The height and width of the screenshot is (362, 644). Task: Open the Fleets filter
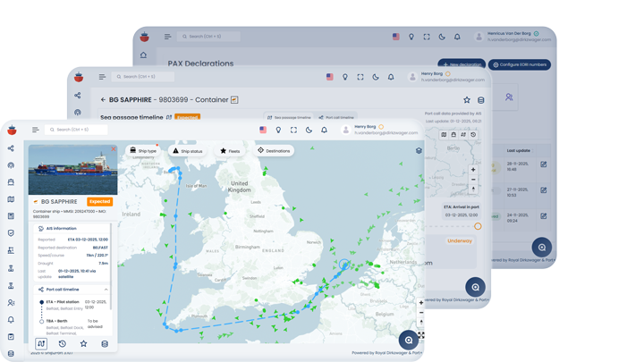(x=230, y=151)
